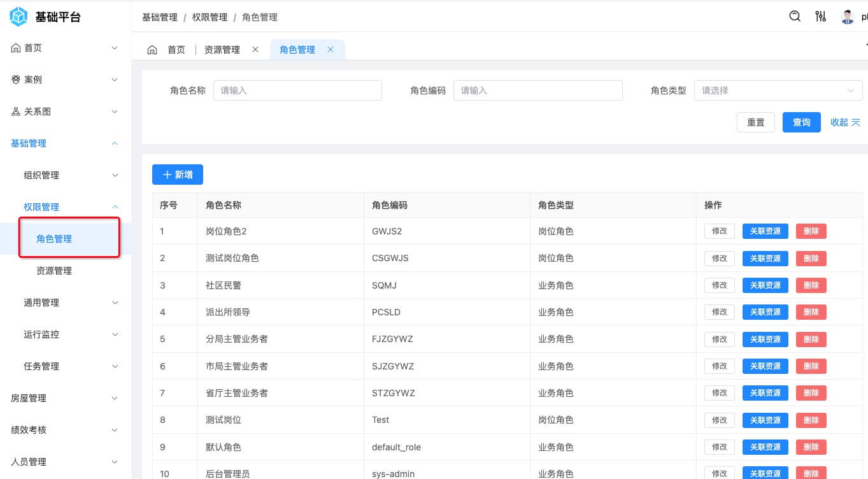Screen dimensions: 868x479
Task: Click the PCSLD role code cell
Action: tap(447, 312)
